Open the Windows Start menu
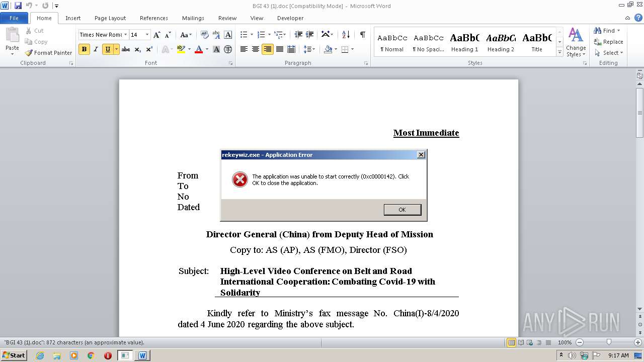The height and width of the screenshot is (362, 644). point(14,355)
